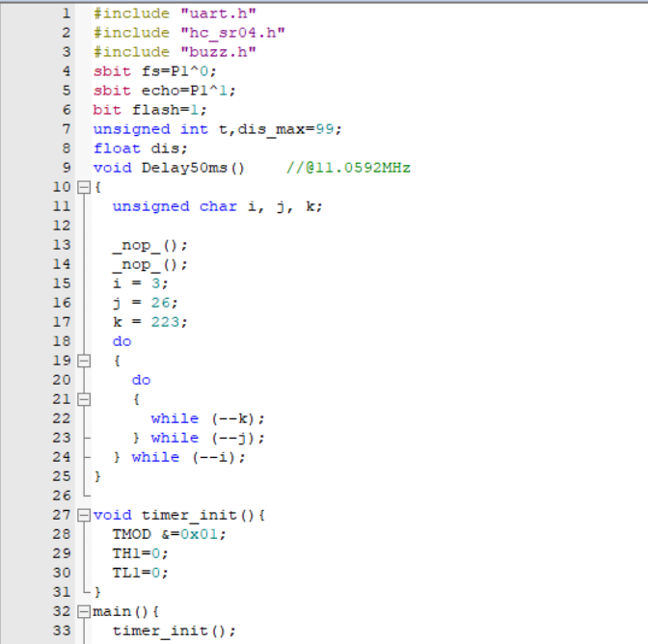
Task: Click the "buzz.h" include string
Action: 219,52
